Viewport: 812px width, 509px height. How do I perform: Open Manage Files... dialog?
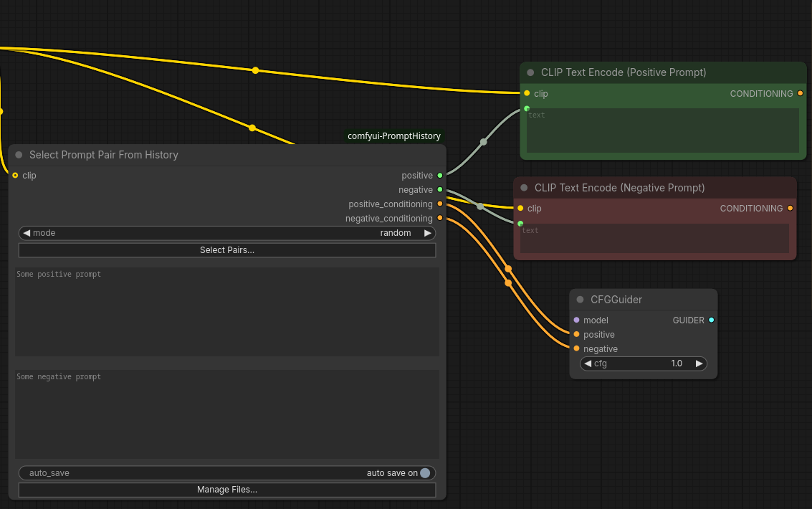coord(226,490)
